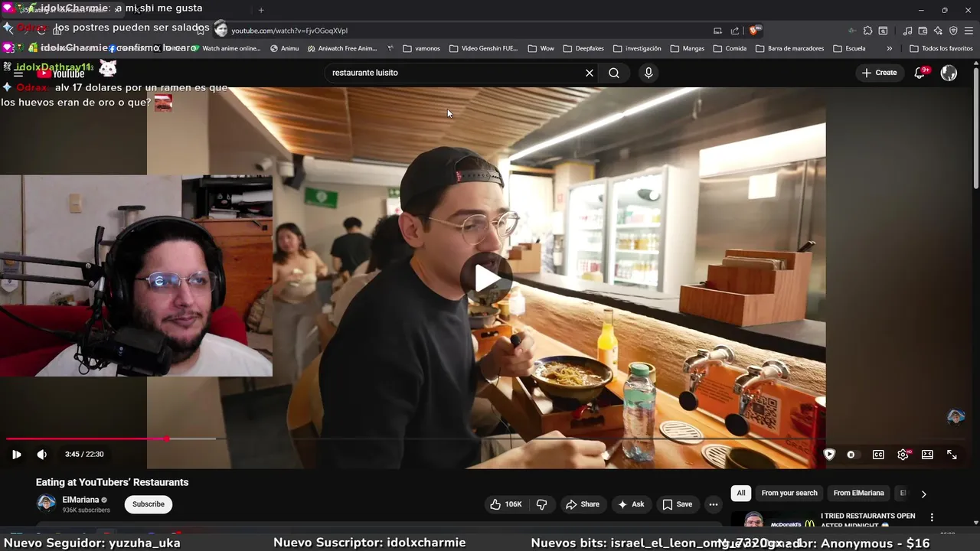This screenshot has width=980, height=551.
Task: Open a new browser tab with plus
Action: click(x=261, y=10)
